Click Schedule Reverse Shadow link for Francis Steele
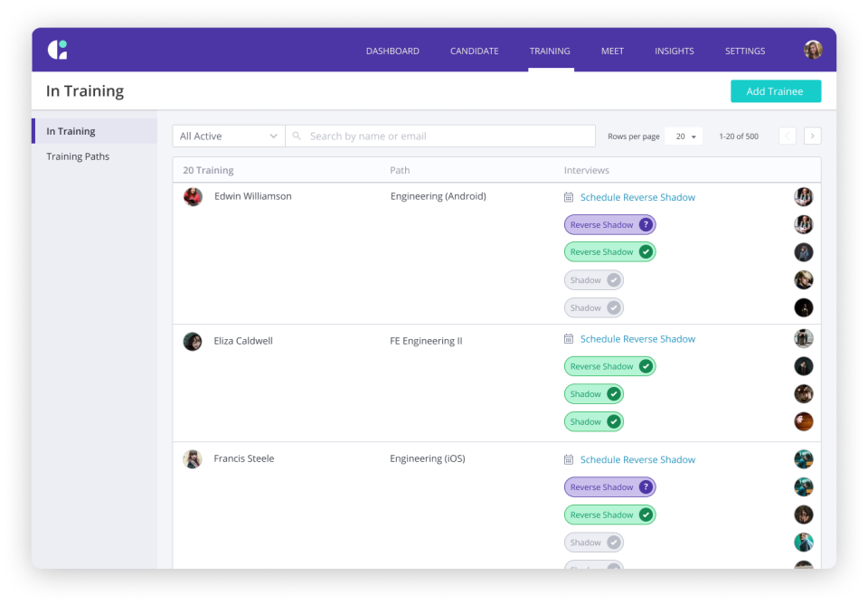The width and height of the screenshot is (868, 604). tap(637, 459)
